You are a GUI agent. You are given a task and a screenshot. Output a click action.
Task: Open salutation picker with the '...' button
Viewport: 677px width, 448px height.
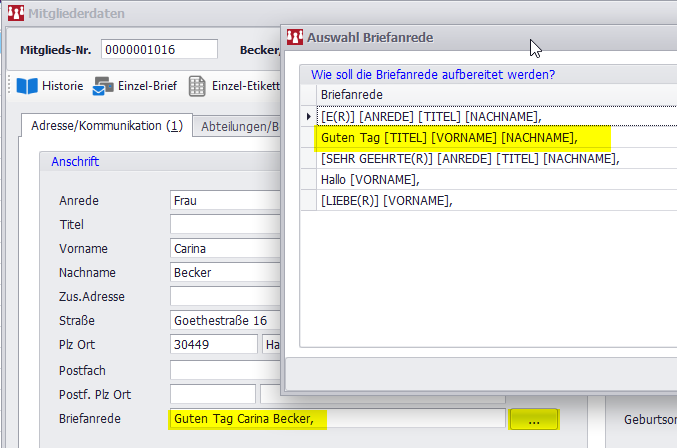pos(533,419)
